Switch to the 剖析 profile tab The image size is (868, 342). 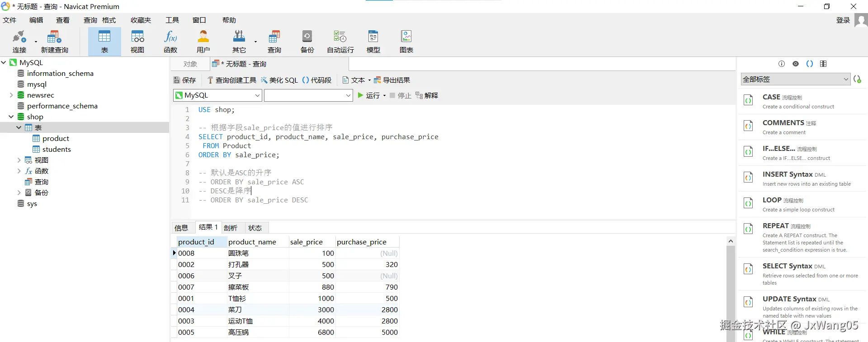pos(231,228)
